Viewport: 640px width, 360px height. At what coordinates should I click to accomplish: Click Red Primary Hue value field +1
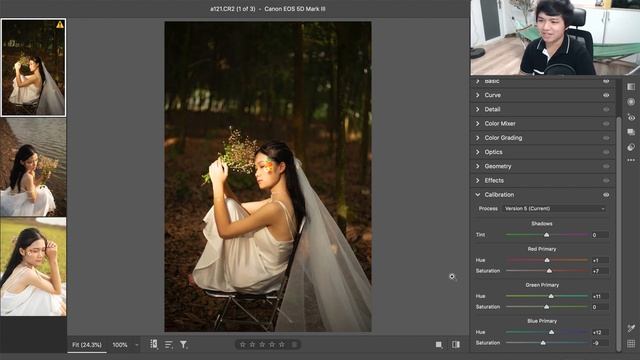[x=600, y=260]
